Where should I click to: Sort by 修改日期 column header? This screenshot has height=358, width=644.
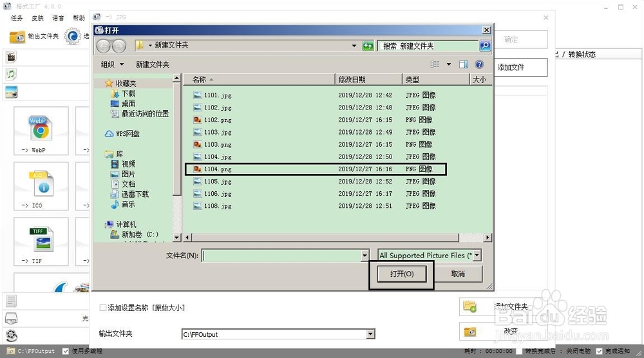click(369, 80)
